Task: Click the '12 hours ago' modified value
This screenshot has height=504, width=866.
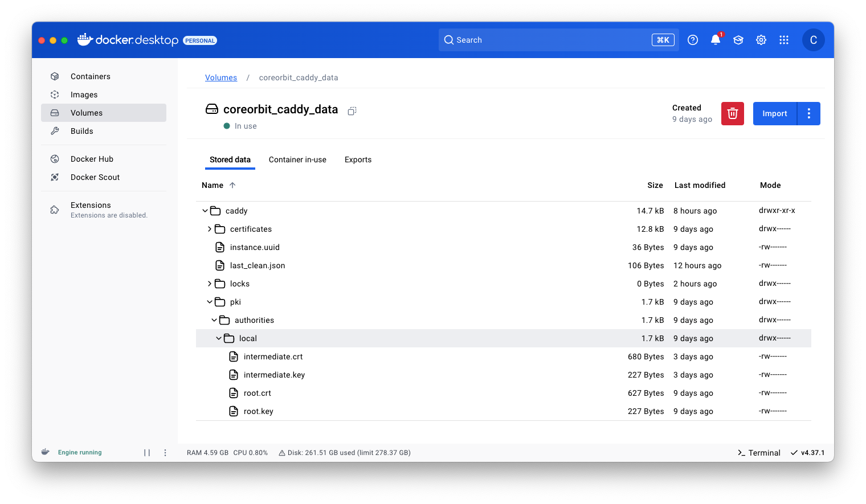Action: [697, 265]
